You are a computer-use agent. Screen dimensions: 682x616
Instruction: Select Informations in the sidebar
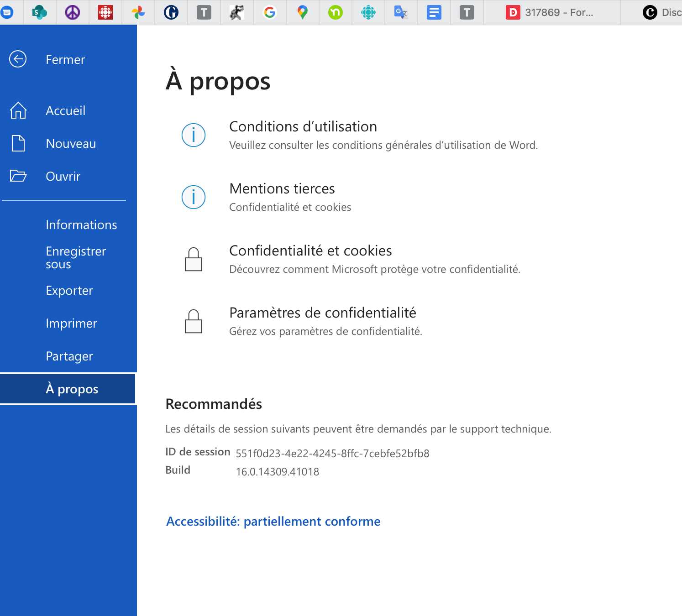pyautogui.click(x=81, y=224)
